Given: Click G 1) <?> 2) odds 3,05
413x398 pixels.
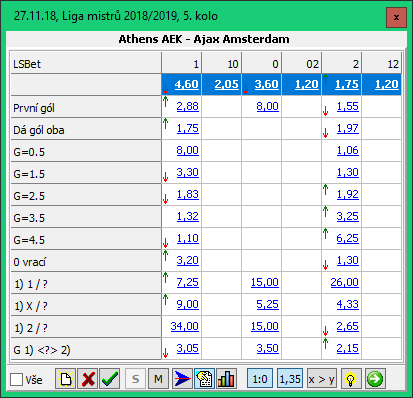Looking at the screenshot, I should (188, 348).
